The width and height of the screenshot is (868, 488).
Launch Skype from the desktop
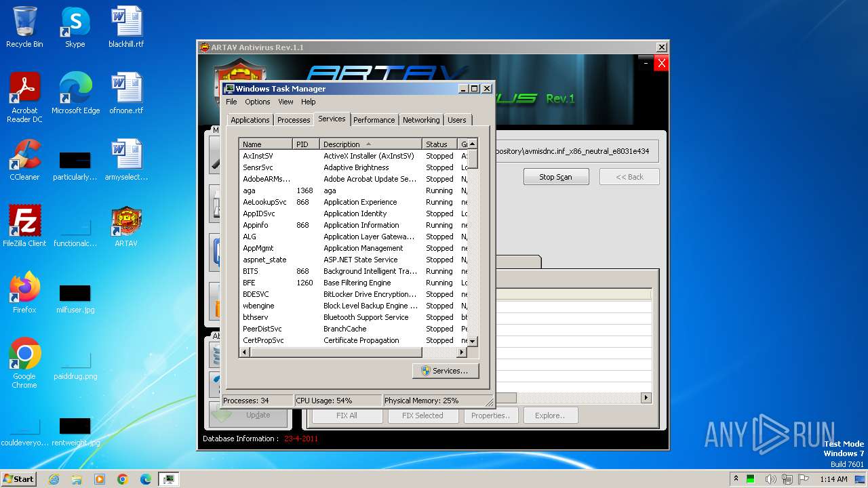click(75, 27)
